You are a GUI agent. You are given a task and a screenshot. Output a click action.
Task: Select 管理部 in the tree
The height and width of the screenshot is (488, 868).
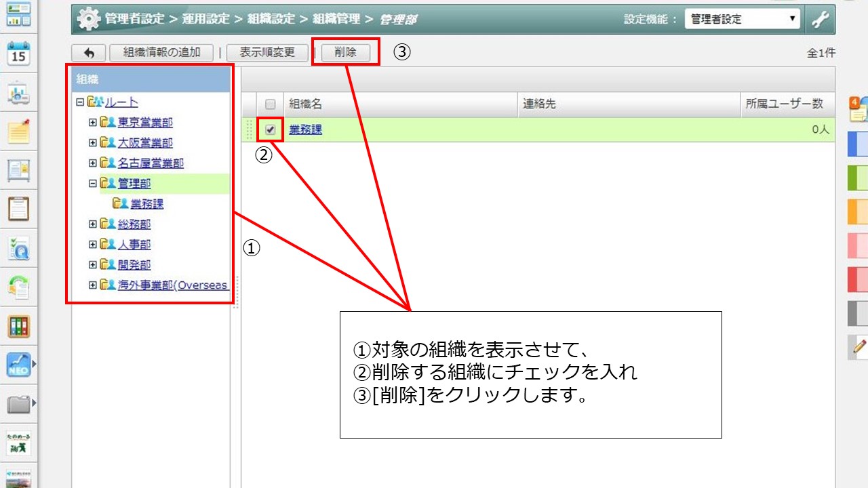[x=134, y=183]
